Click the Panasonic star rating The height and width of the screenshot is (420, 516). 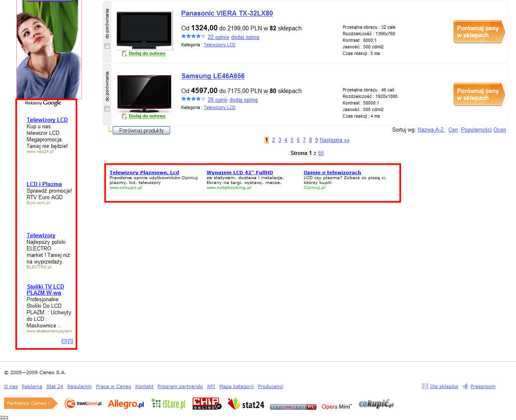pos(193,36)
